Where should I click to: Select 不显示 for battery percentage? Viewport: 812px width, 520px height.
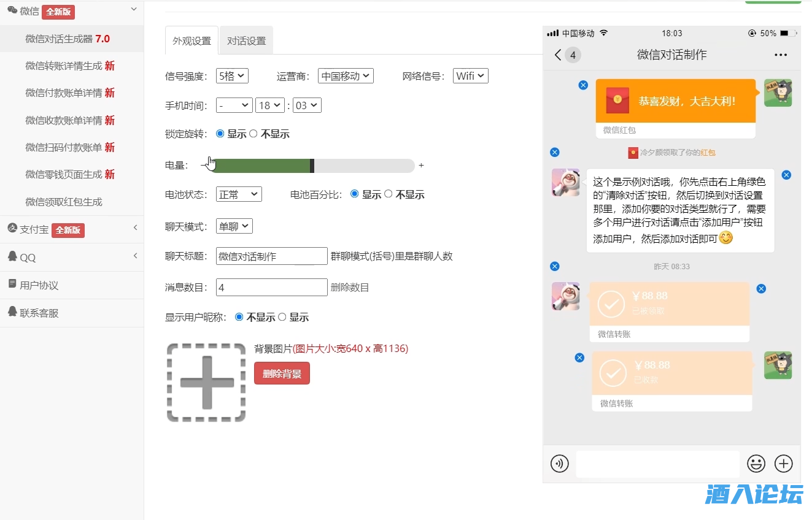pos(388,194)
